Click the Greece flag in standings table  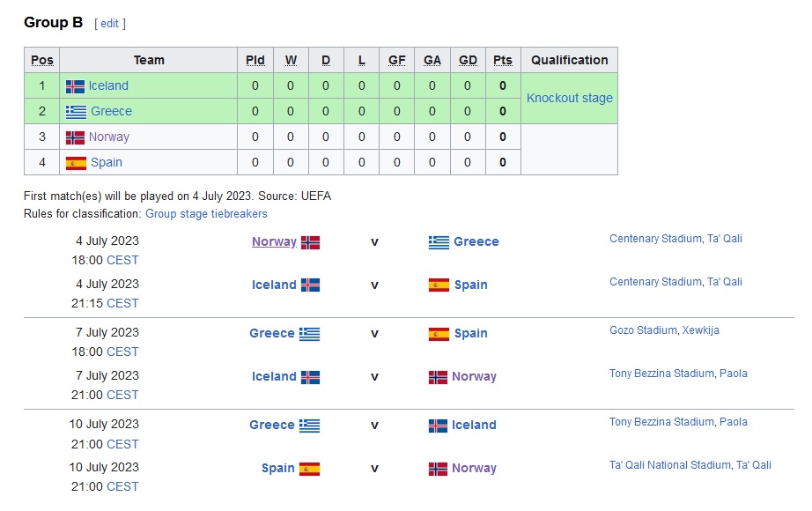click(x=76, y=112)
